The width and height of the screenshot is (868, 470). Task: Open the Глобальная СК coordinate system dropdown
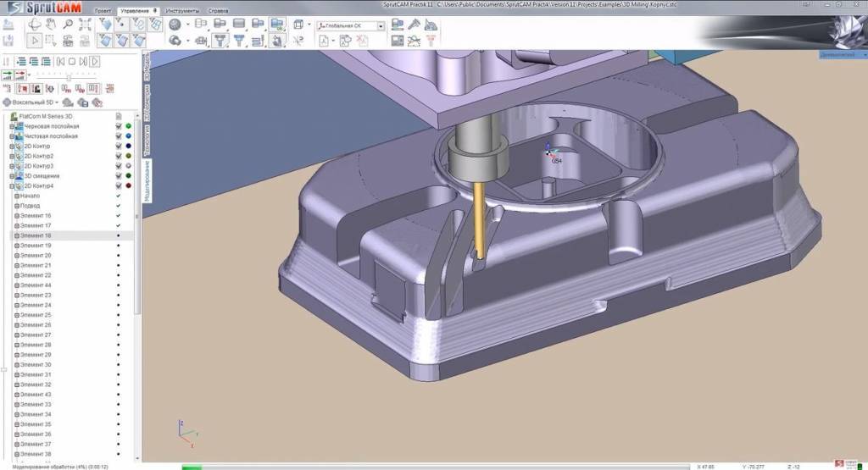point(381,26)
